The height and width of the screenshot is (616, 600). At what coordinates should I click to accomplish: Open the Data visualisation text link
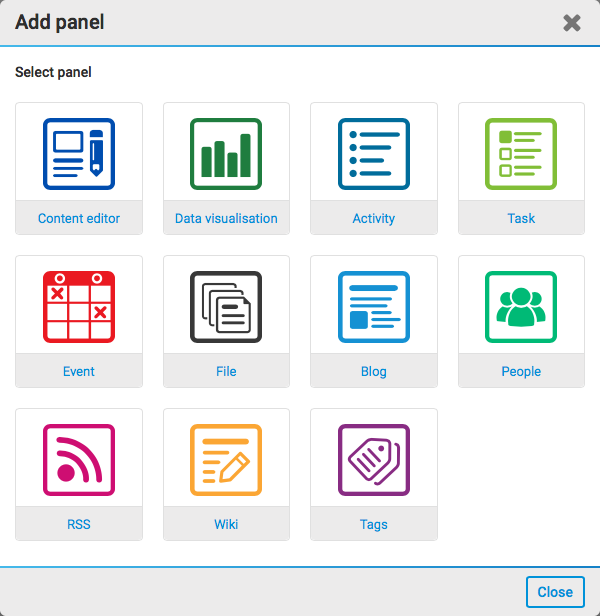[x=226, y=218]
